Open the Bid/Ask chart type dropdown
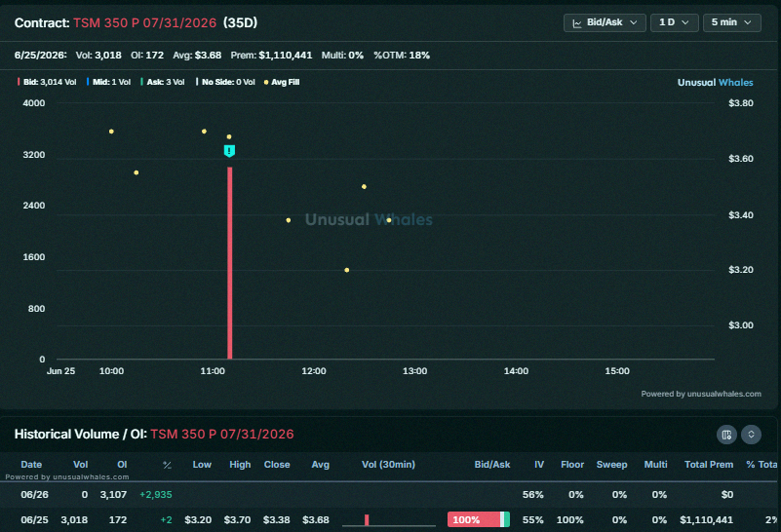781x532 pixels. coord(605,22)
